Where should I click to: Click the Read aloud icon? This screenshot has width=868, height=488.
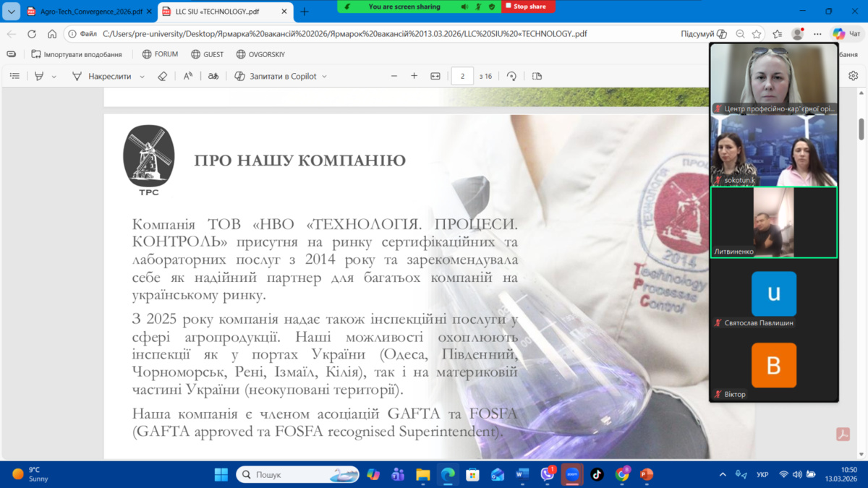tap(188, 76)
